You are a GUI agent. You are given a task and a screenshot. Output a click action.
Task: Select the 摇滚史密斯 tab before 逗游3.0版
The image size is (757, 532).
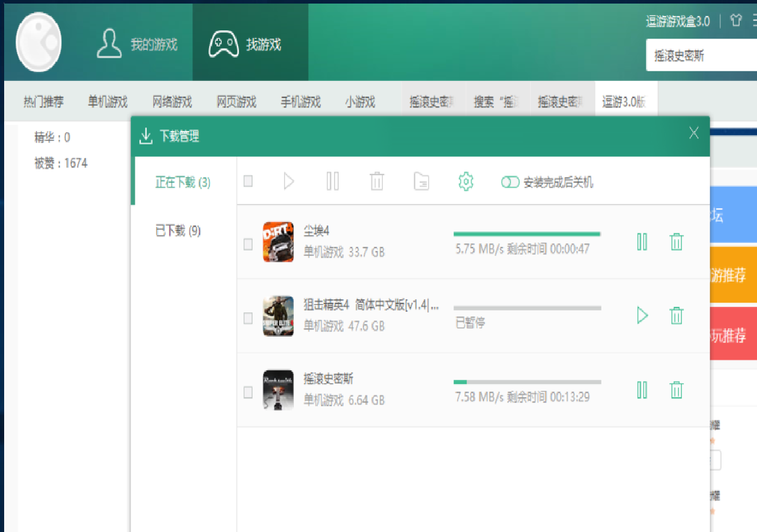coord(562,102)
